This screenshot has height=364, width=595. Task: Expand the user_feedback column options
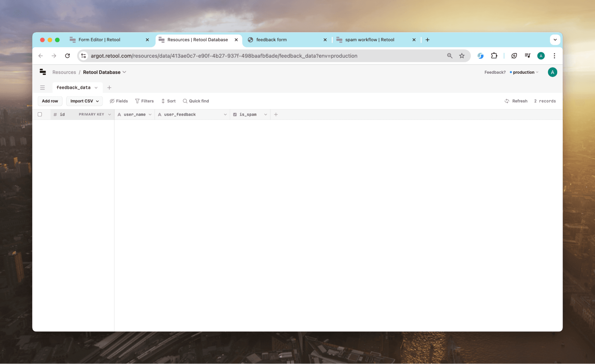click(225, 114)
